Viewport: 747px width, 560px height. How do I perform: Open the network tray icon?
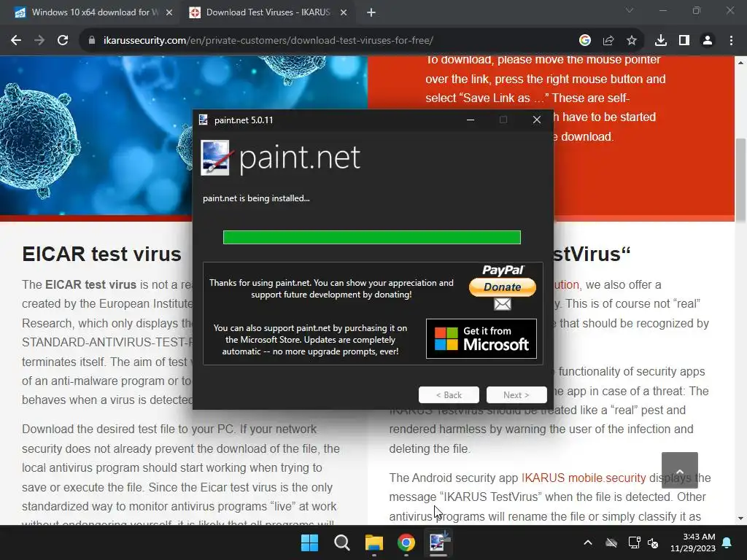tap(634, 542)
